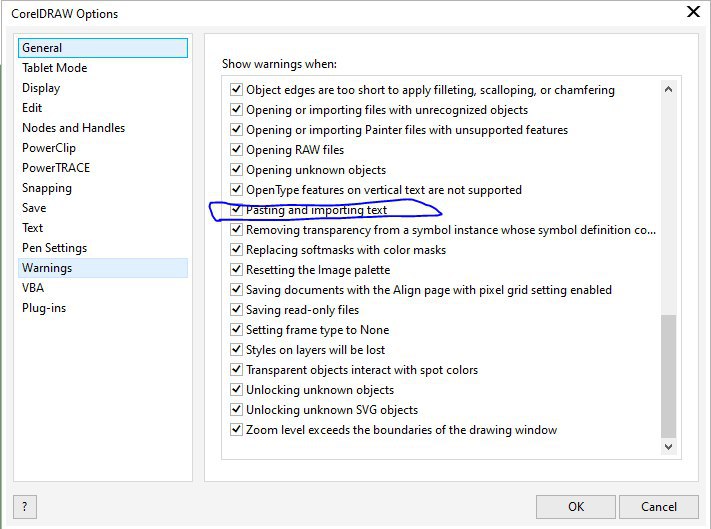The image size is (711, 529).
Task: Toggle Resetting the Image palette warning
Action: pos(236,269)
